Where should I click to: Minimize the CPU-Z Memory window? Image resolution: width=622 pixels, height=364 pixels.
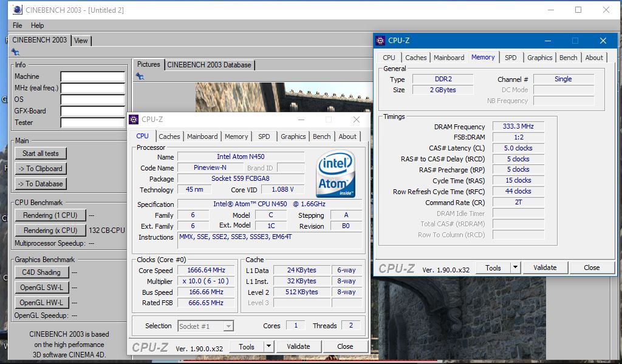pyautogui.click(x=548, y=41)
